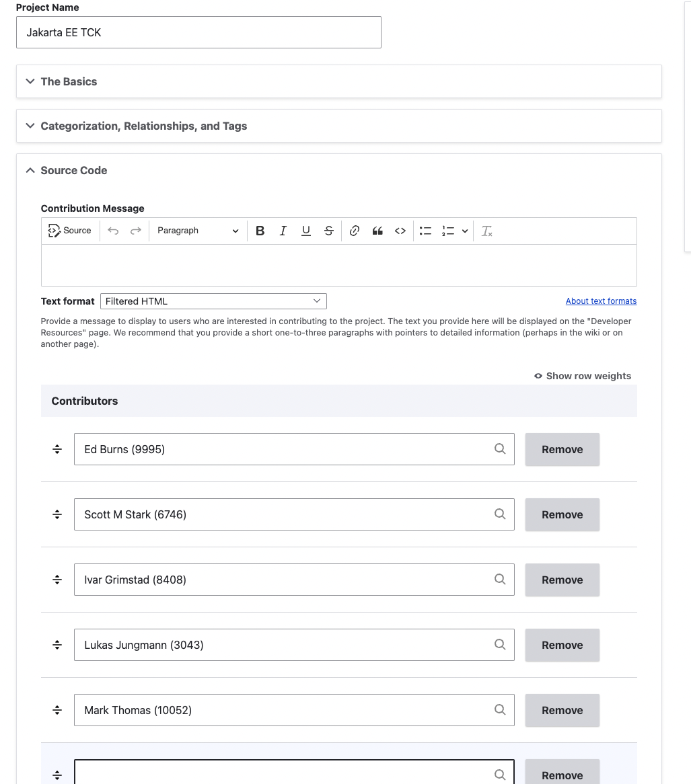Toggle underline formatting
This screenshot has height=784, width=691.
coord(306,231)
